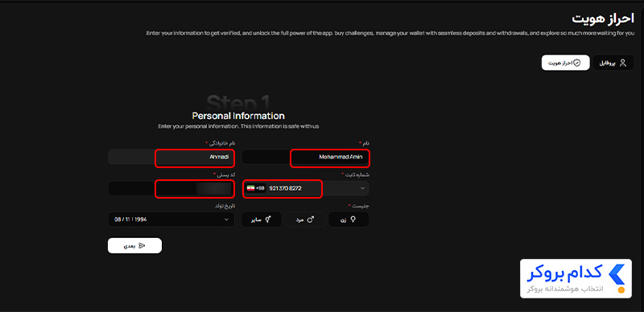Open the birth date dropdown 08/11/1994
The height and width of the screenshot is (312, 644).
[171, 220]
